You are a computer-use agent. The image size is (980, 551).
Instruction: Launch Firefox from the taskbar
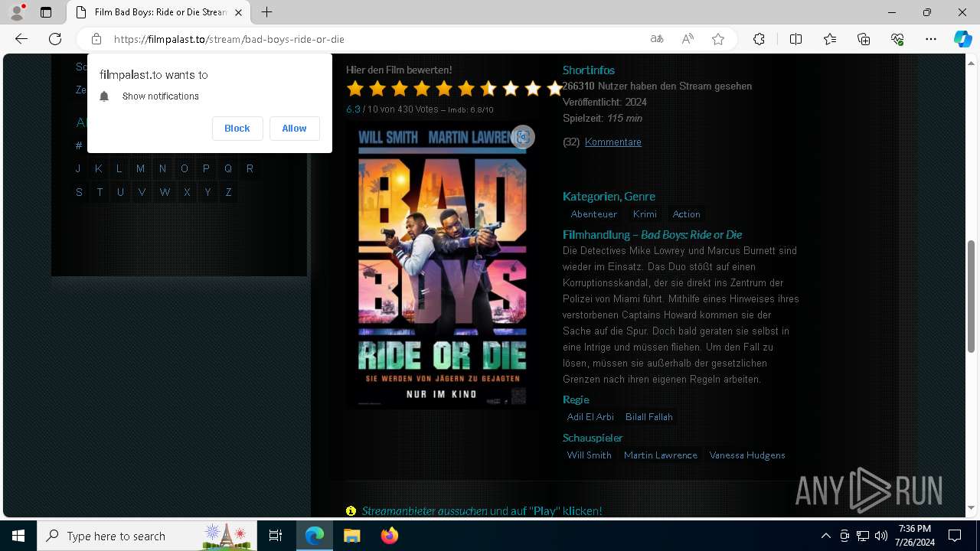[390, 536]
